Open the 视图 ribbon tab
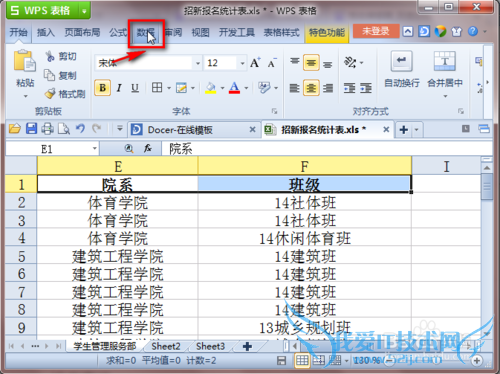This screenshot has width=500, height=374. (200, 32)
